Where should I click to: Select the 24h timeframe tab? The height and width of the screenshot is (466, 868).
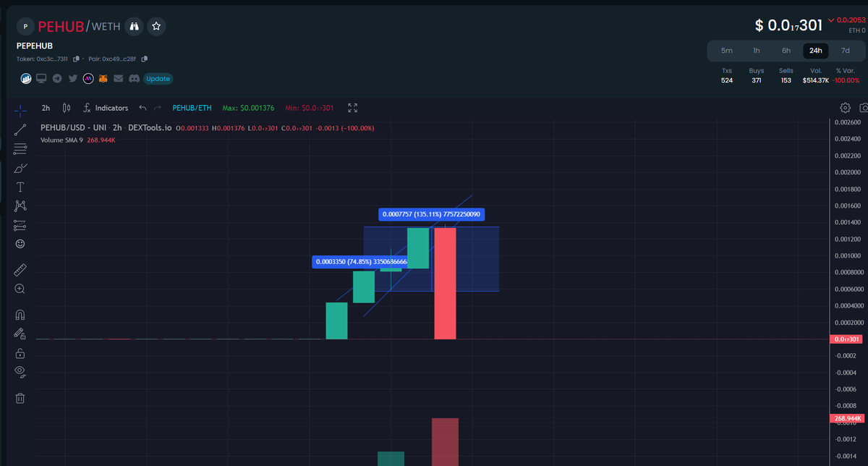point(816,51)
